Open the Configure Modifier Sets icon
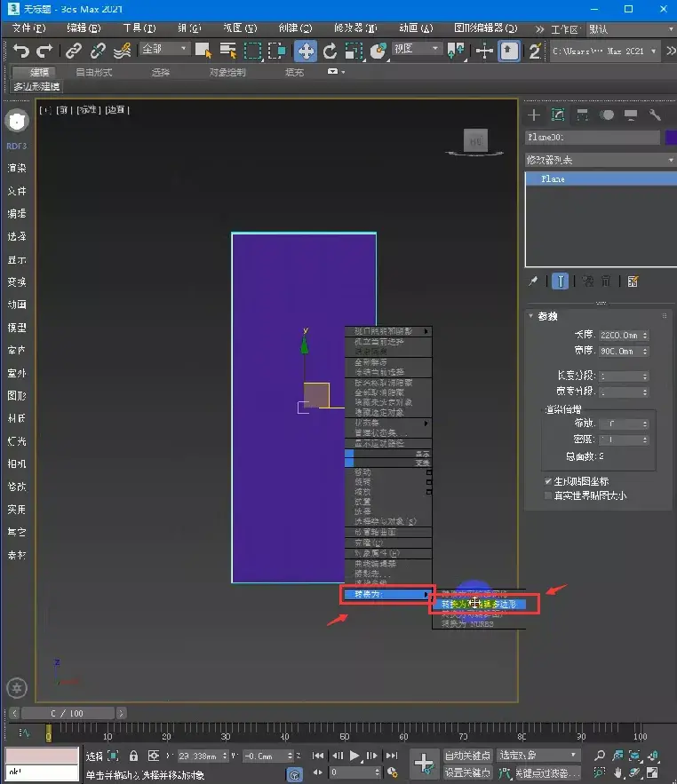The width and height of the screenshot is (677, 784). pyautogui.click(x=633, y=281)
